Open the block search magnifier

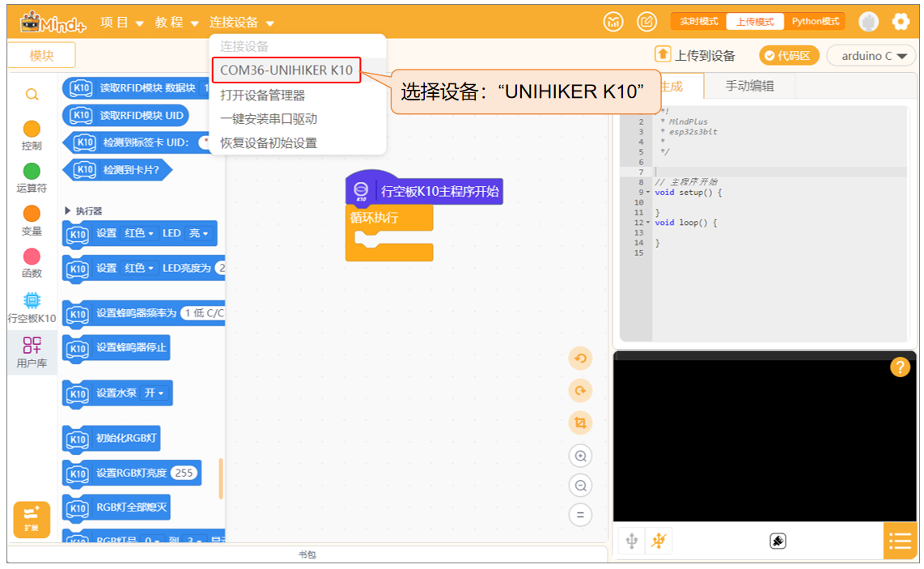pos(32,95)
